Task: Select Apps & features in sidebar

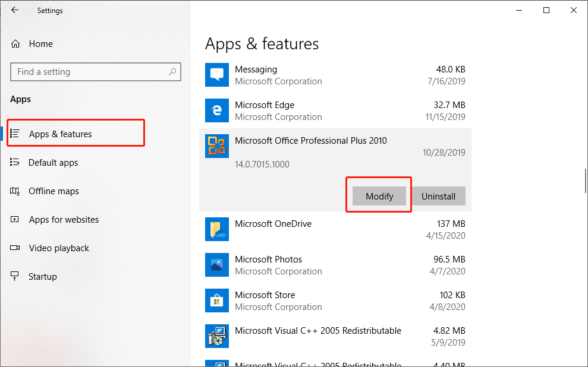Action: tap(61, 134)
